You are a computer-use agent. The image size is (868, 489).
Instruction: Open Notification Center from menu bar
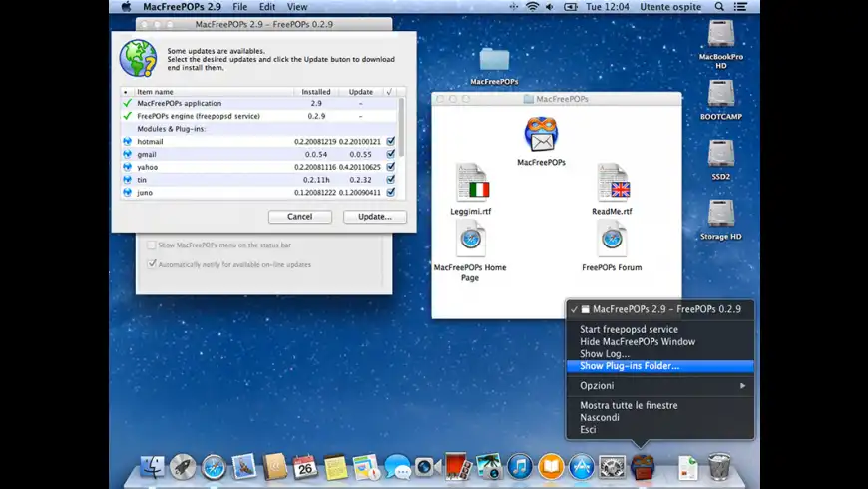coord(740,7)
